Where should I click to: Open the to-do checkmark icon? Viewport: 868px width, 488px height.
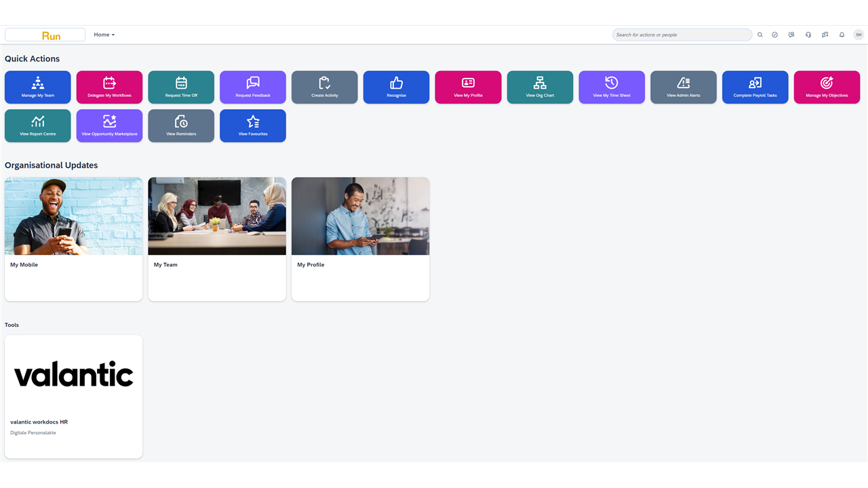click(774, 35)
